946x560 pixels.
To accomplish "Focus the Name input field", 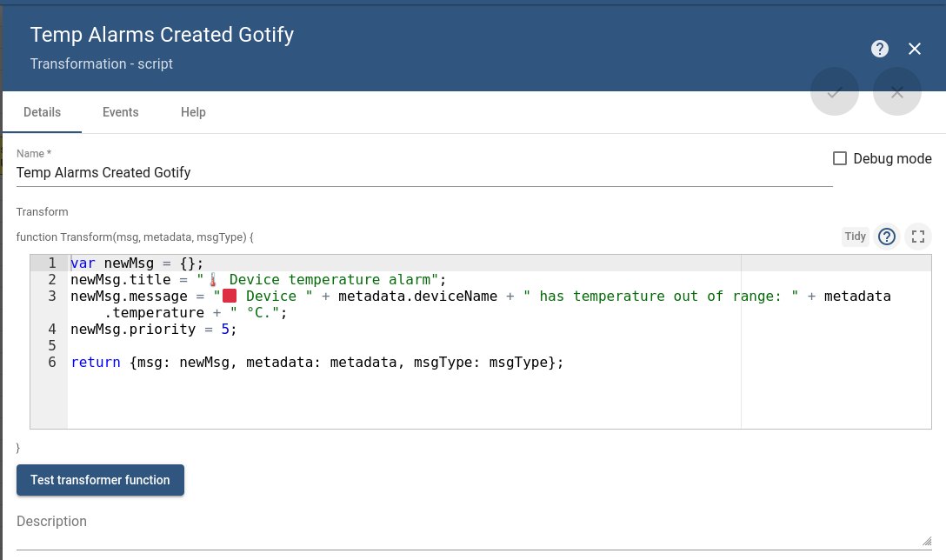I will point(424,172).
